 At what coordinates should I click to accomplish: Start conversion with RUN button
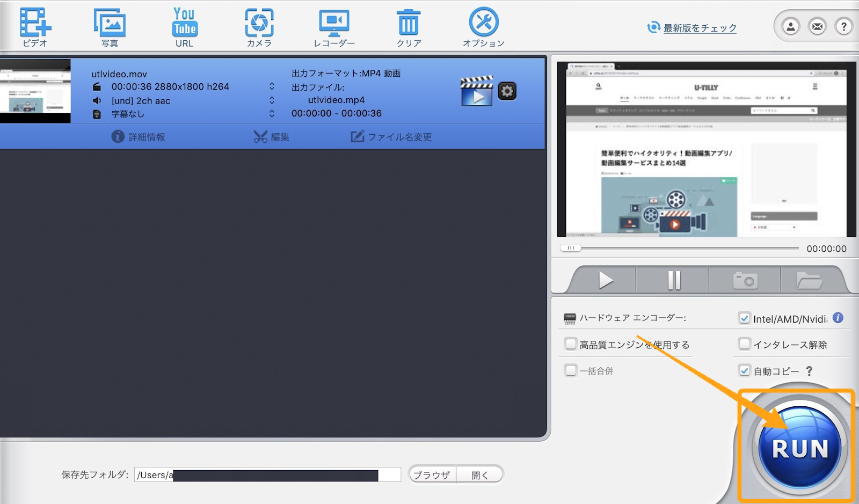[x=800, y=447]
